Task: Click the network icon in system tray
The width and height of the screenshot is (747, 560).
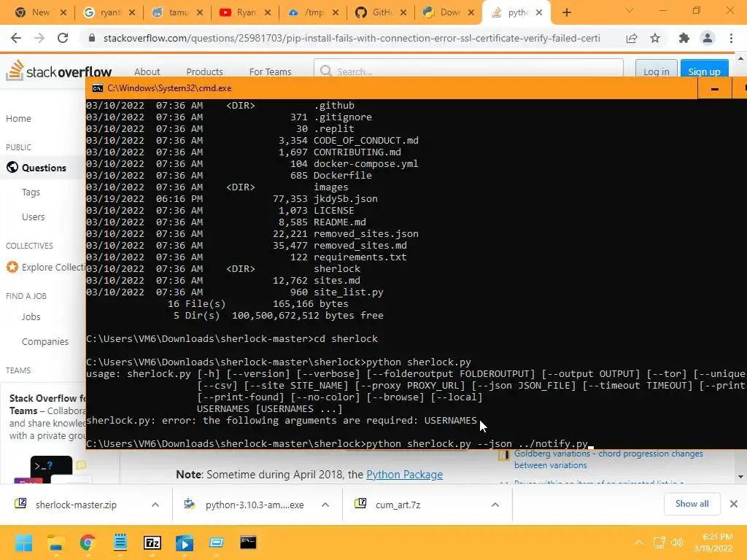Action: pyautogui.click(x=659, y=542)
